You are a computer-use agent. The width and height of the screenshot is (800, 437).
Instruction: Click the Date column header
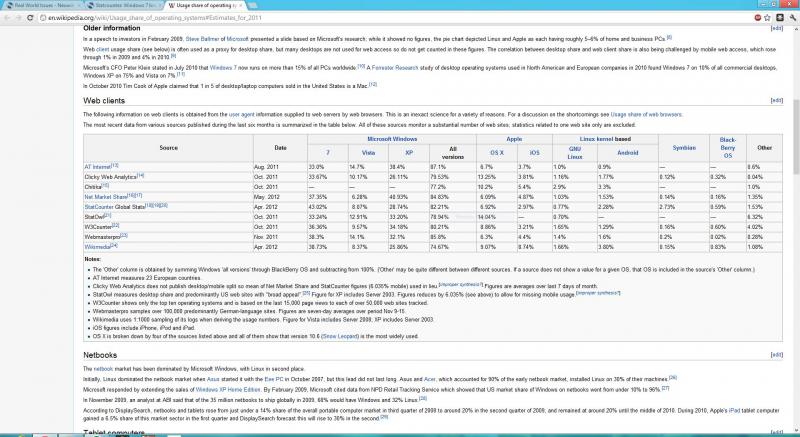(x=280, y=148)
